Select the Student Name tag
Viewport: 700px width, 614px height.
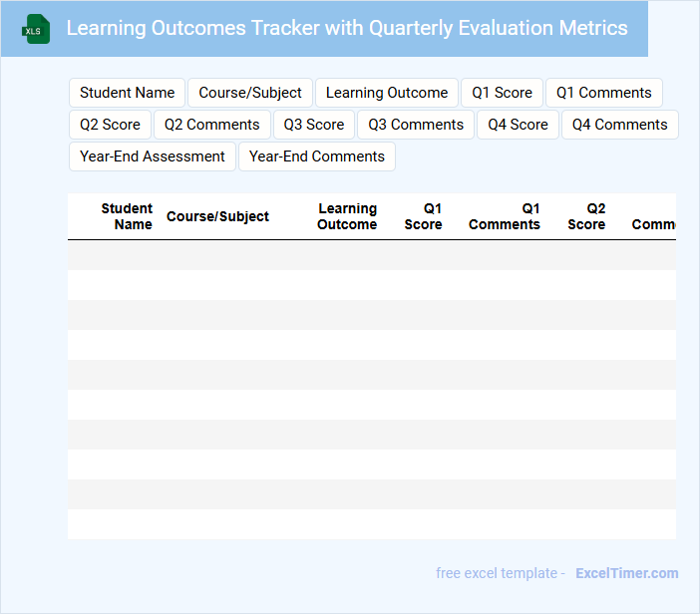(128, 93)
